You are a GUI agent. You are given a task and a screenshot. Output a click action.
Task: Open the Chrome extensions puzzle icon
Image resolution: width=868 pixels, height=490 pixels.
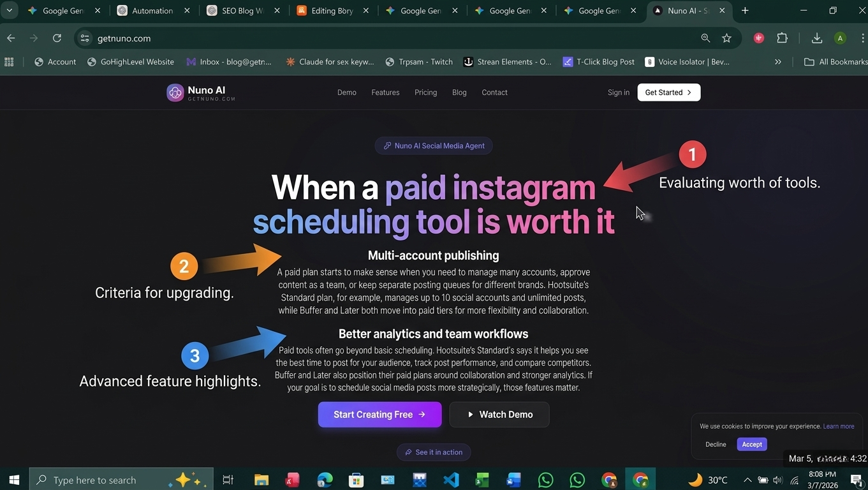click(783, 38)
